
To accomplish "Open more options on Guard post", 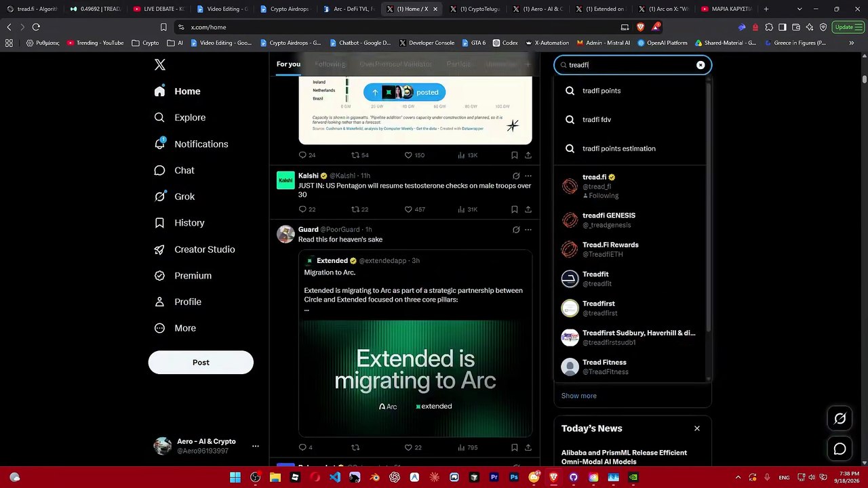I will point(528,230).
